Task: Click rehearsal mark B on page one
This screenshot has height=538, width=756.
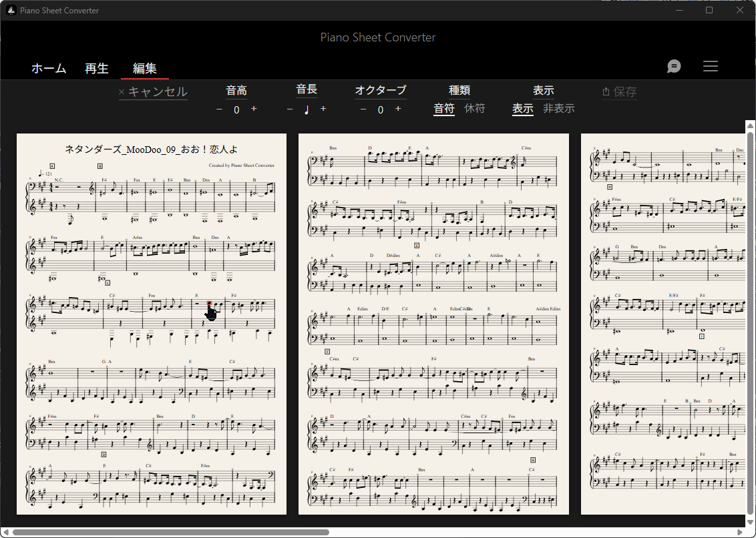Action: coord(100,166)
